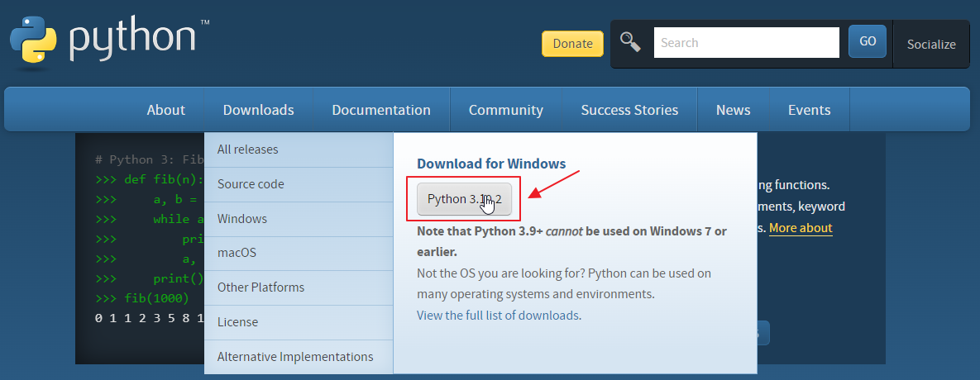Viewport: 980px width, 380px height.
Task: Select Windows in Downloads submenu
Action: click(299, 219)
